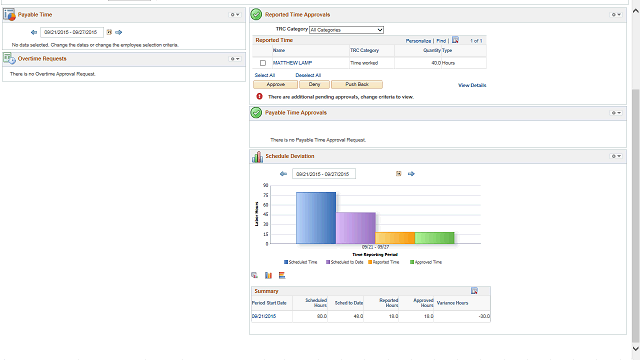The width and height of the screenshot is (640, 360).
Task: Click the Push Back button
Action: (357, 84)
